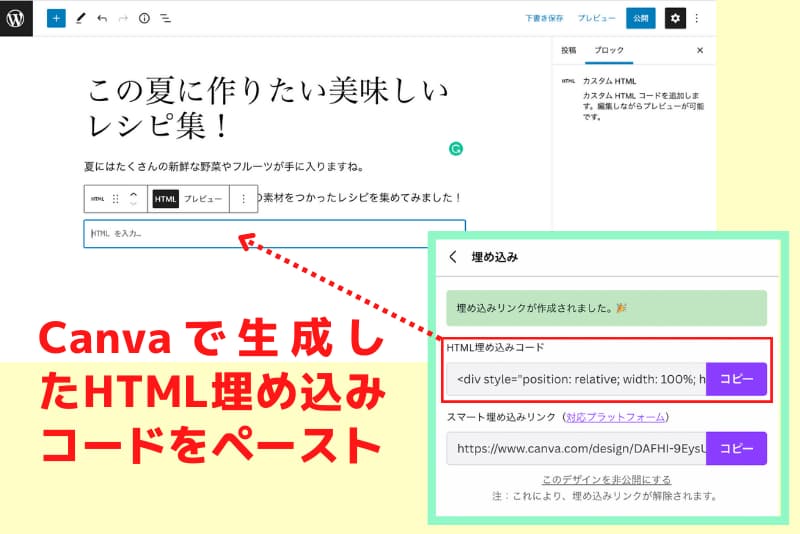The width and height of the screenshot is (800, 534).
Task: Click このデザインを非公開にする link
Action: [606, 479]
